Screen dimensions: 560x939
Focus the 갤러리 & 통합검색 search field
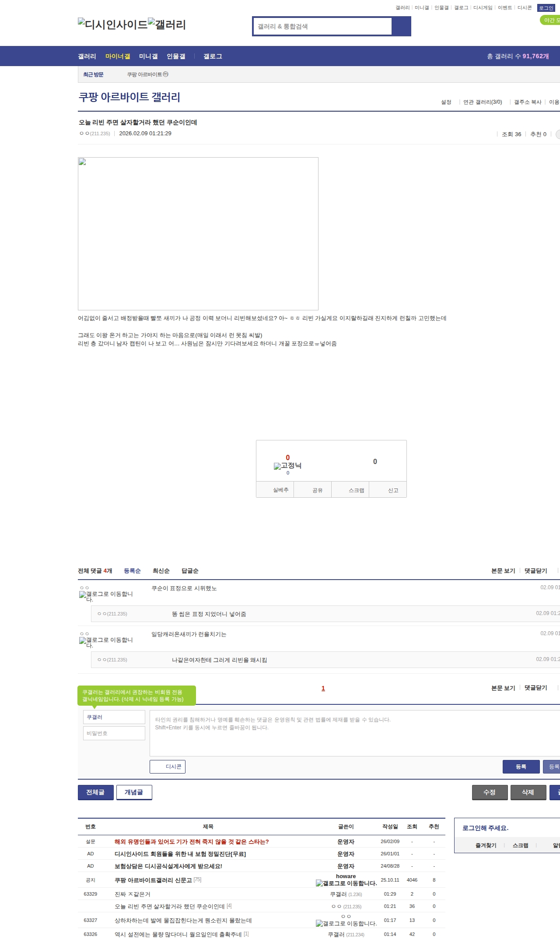coord(322,26)
